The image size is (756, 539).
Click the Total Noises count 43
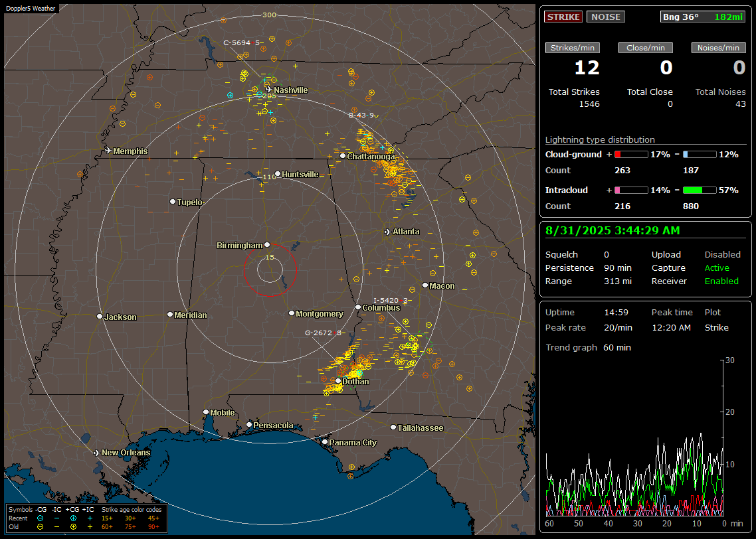(741, 104)
